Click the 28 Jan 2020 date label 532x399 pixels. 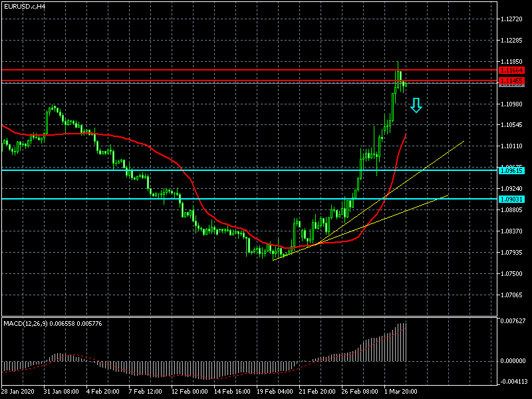(19, 392)
